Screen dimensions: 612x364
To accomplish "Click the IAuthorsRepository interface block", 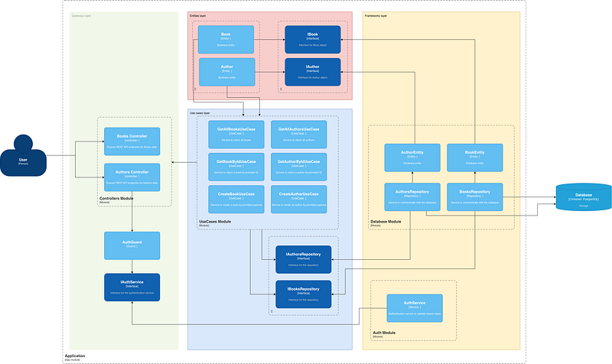I will tap(303, 259).
